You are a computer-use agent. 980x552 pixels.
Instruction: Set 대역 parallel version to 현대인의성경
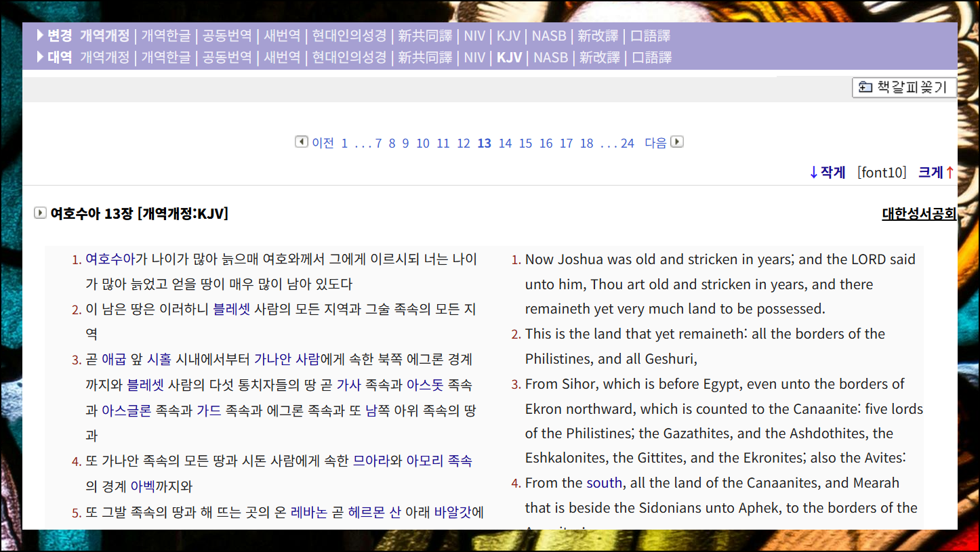(349, 58)
